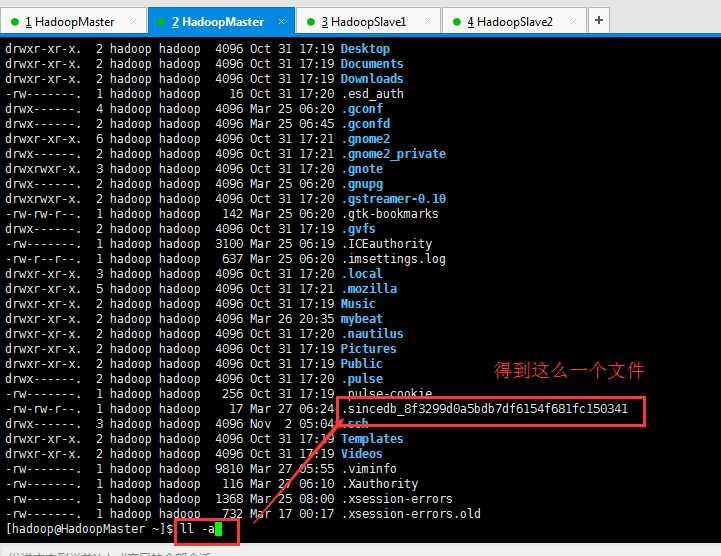The width and height of the screenshot is (721, 556).
Task: Click the Templates directory name
Action: pyautogui.click(x=372, y=439)
